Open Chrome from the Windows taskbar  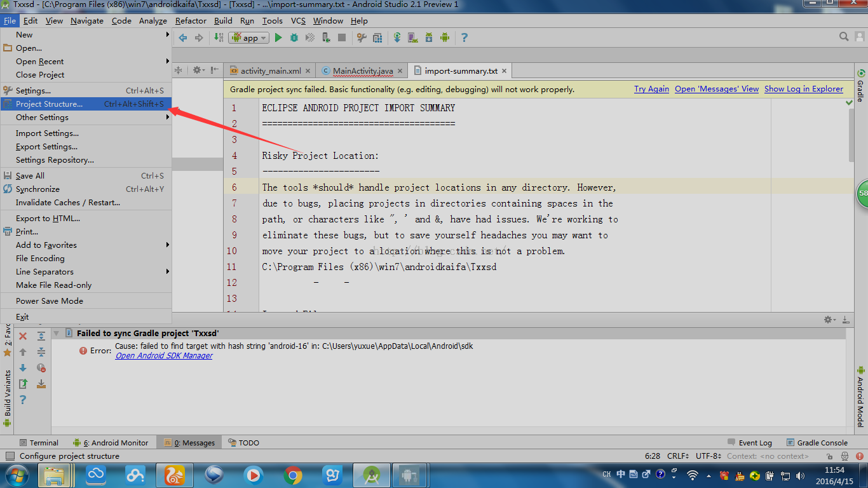pyautogui.click(x=293, y=475)
